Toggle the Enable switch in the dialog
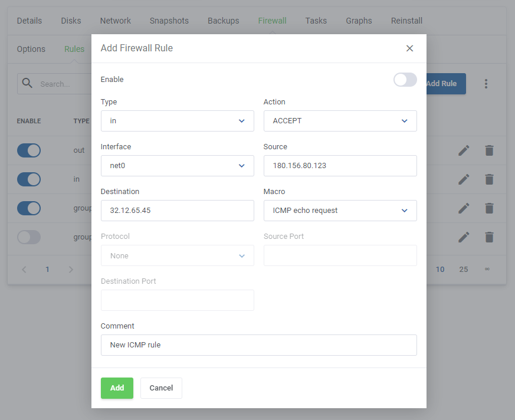 405,80
